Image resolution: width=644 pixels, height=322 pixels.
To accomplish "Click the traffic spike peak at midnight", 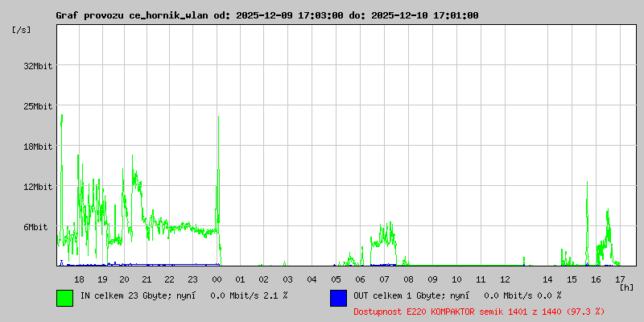I will (218, 117).
